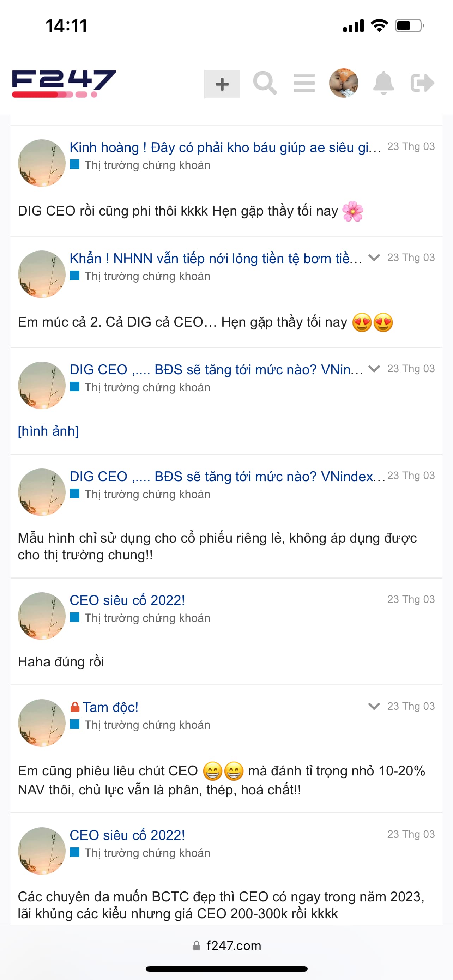Image resolution: width=453 pixels, height=980 pixels.
Task: Expand the 'Tam độc!' post chevron
Action: point(374,707)
